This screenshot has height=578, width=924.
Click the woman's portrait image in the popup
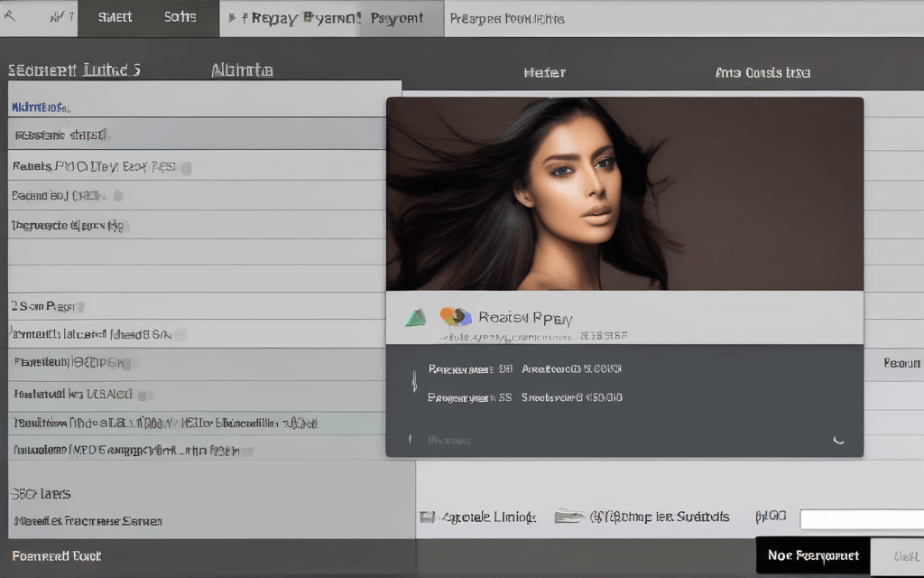click(624, 193)
